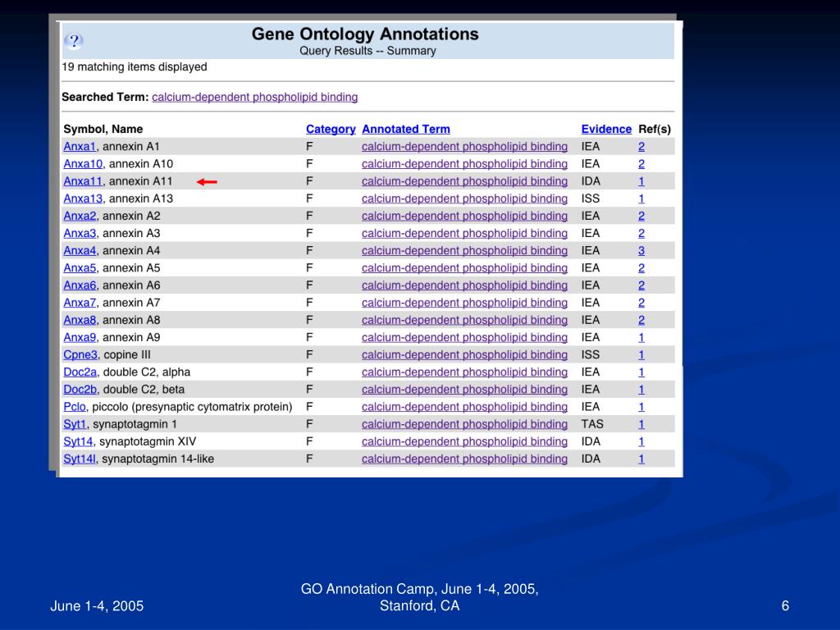Open the Anxa7 gene link

[x=80, y=303]
